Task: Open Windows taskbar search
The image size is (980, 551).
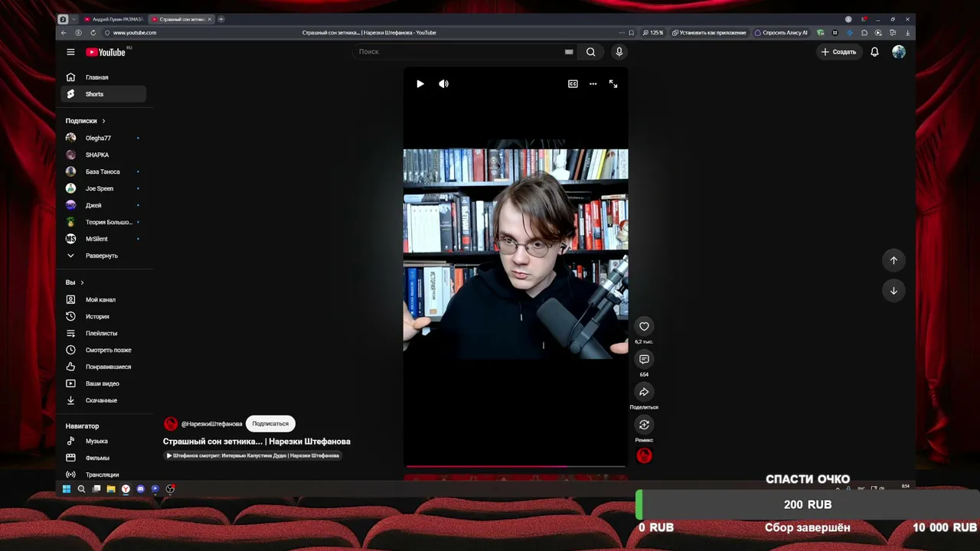Action: 81,489
